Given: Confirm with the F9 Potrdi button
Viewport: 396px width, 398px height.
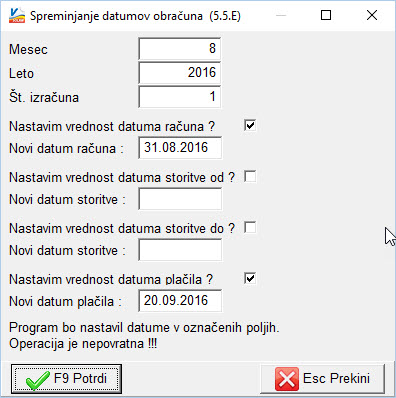Looking at the screenshot, I should tap(66, 379).
